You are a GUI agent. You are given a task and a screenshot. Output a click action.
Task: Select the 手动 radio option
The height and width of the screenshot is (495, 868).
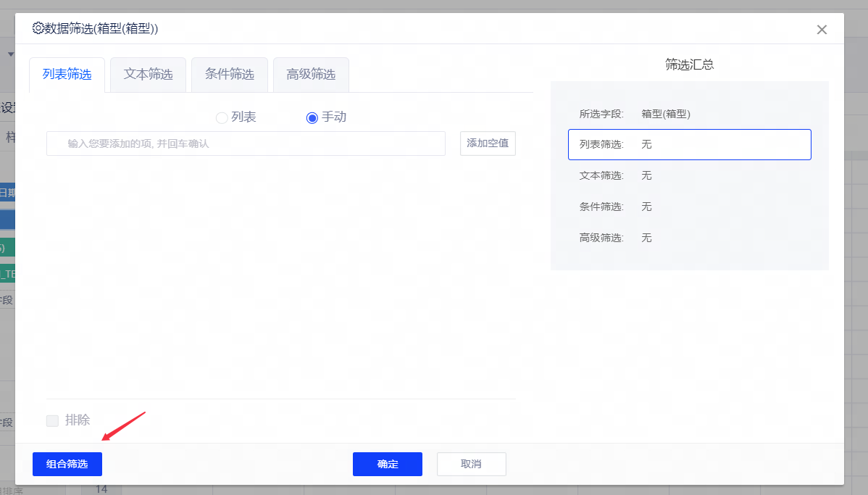(x=312, y=117)
